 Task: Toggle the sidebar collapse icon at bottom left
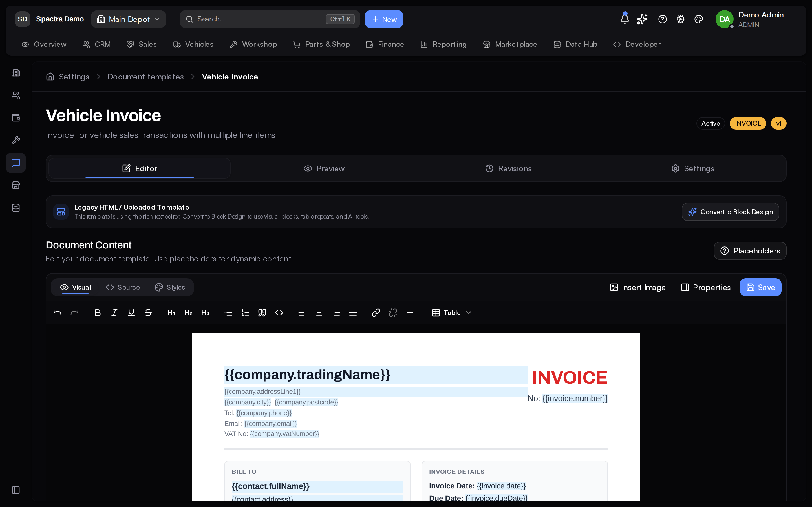(16, 490)
